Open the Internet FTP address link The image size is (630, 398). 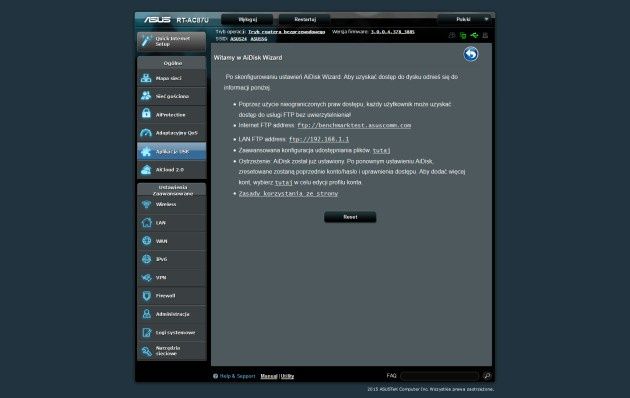tap(354, 125)
